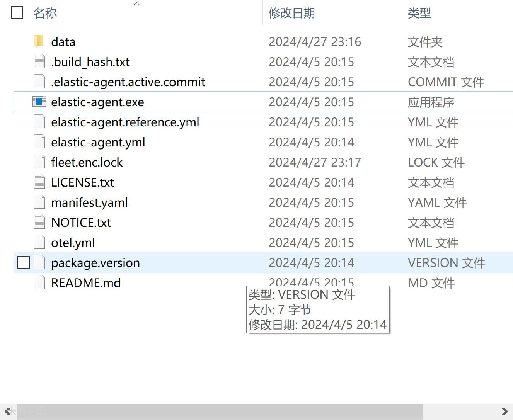This screenshot has height=420, width=513.
Task: Sort files by the 名称 column header
Action: tap(45, 13)
